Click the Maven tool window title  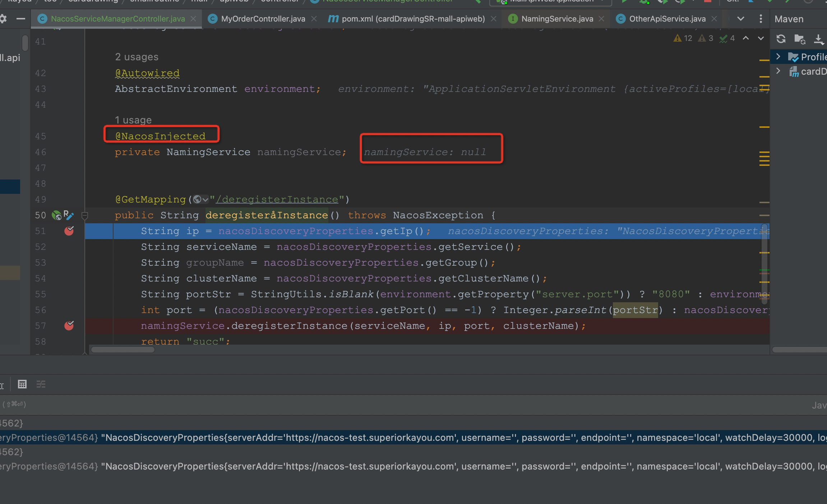[x=789, y=19]
